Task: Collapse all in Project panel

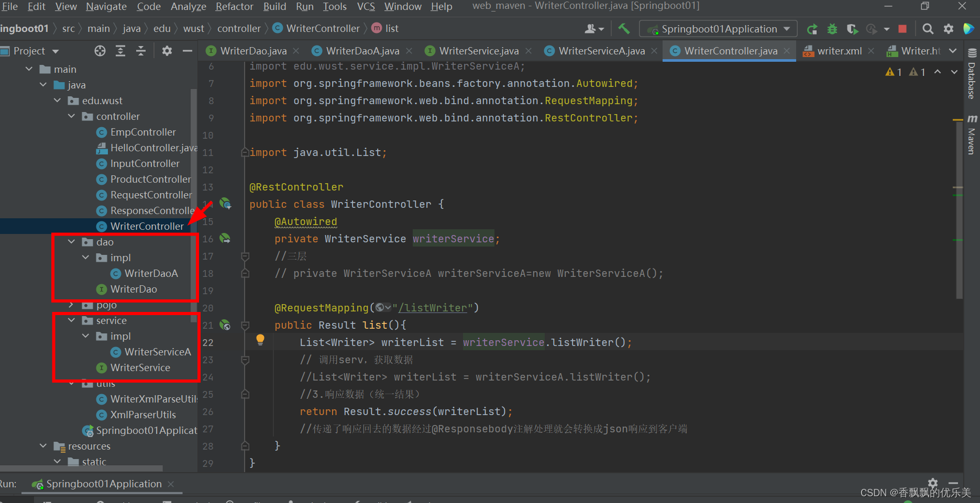Action: (x=141, y=51)
